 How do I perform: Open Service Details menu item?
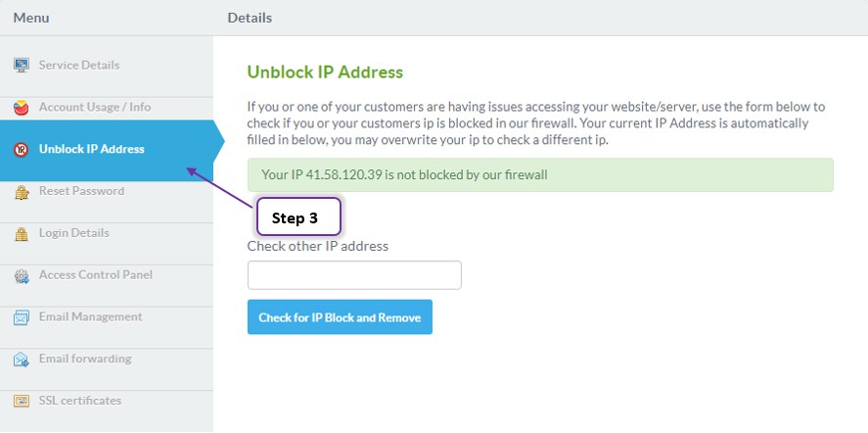(x=107, y=66)
